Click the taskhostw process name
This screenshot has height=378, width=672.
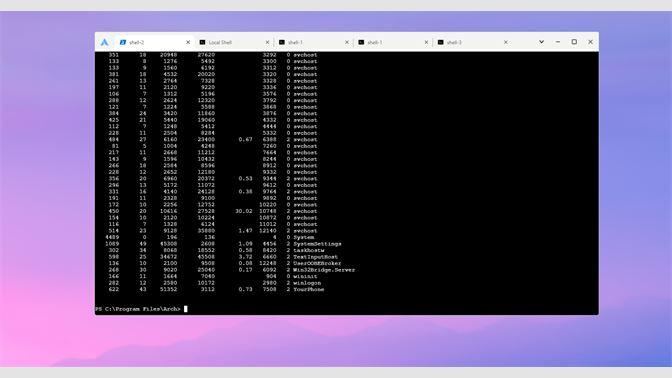coord(309,250)
